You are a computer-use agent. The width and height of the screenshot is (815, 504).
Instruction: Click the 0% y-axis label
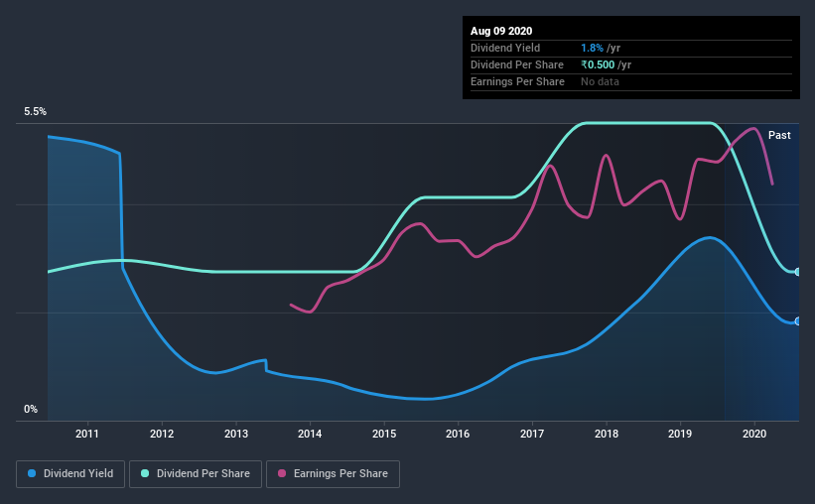[31, 410]
